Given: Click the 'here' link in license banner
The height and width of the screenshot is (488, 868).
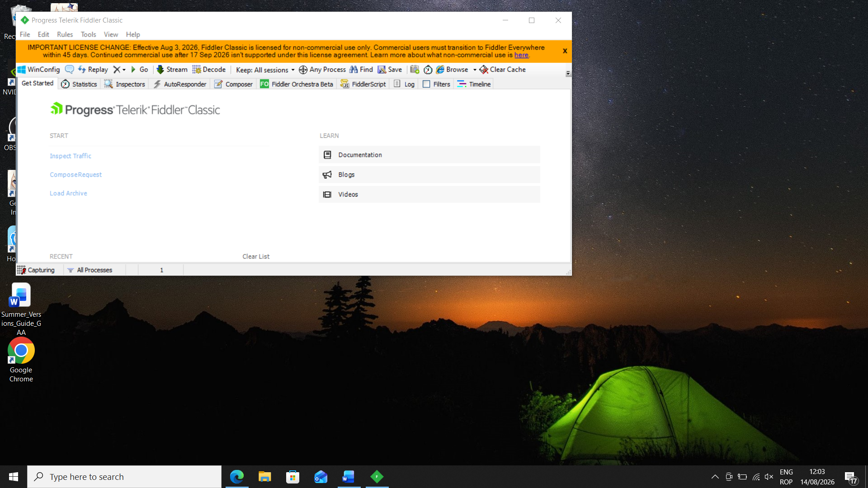Looking at the screenshot, I should [x=521, y=55].
